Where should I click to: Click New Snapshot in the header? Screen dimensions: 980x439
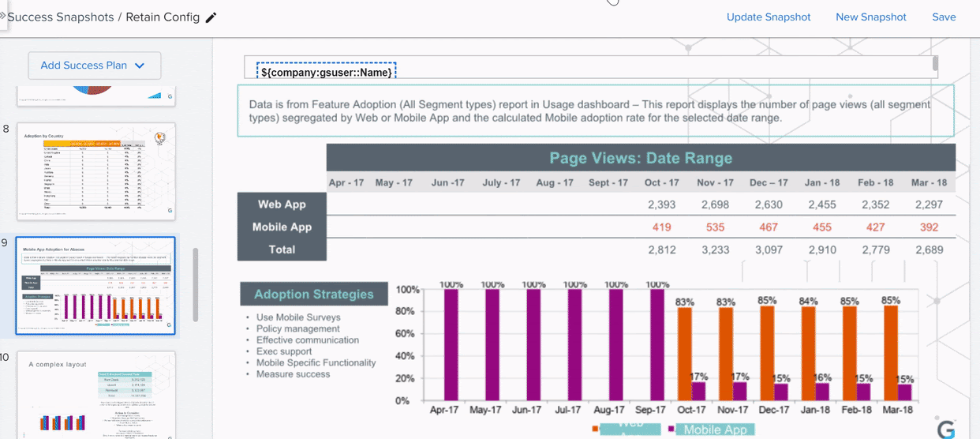pyautogui.click(x=870, y=17)
